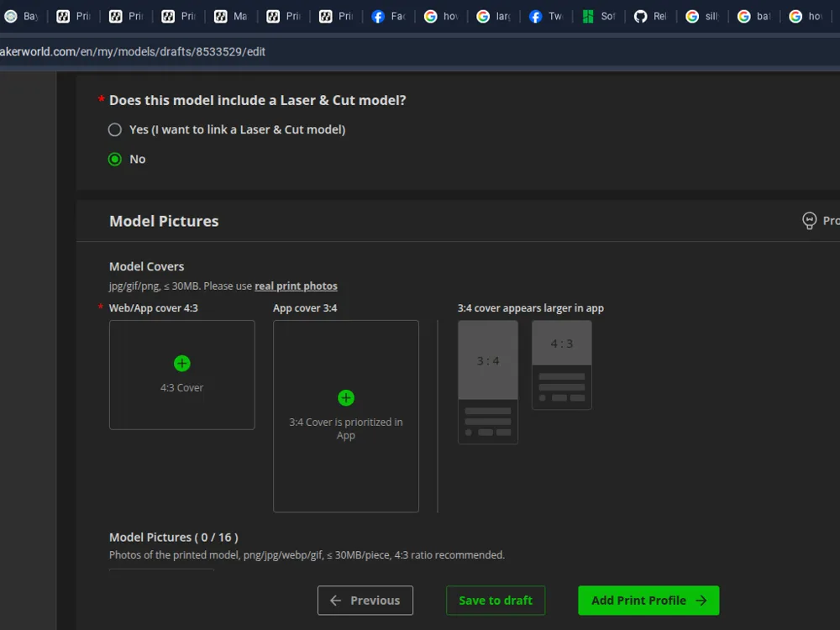Click the Model Covers heading text
The width and height of the screenshot is (840, 630).
click(146, 266)
